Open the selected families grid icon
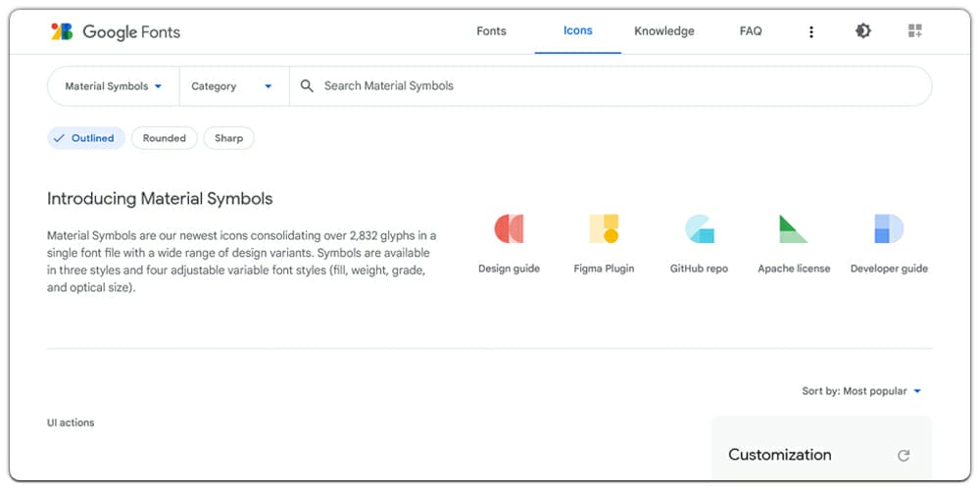The width and height of the screenshot is (980, 490). (x=915, y=30)
